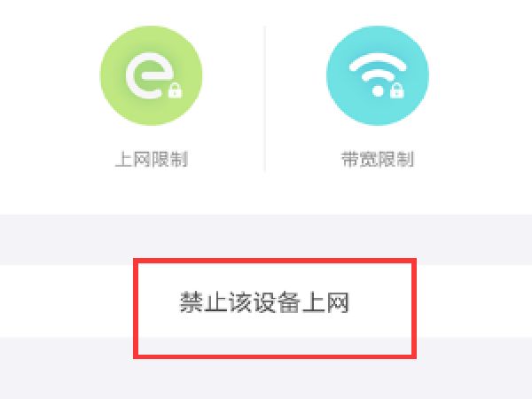Open the 上网限制 text label

[152, 159]
